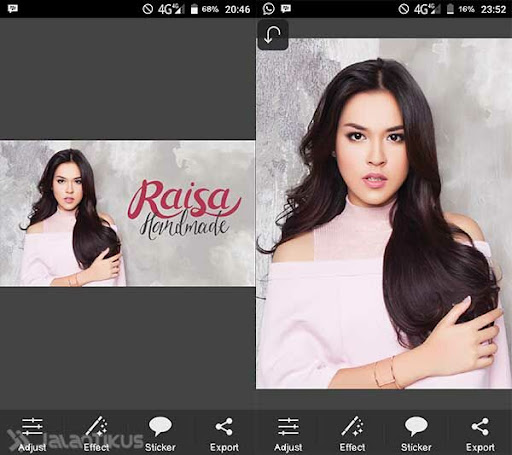Tap the Export share icon in the right screen

pos(480,434)
